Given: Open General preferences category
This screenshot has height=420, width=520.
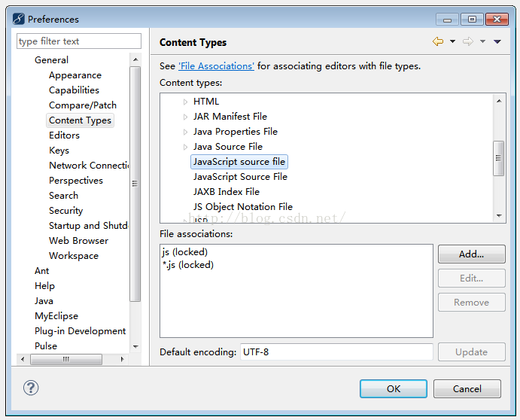Looking at the screenshot, I should pos(51,60).
